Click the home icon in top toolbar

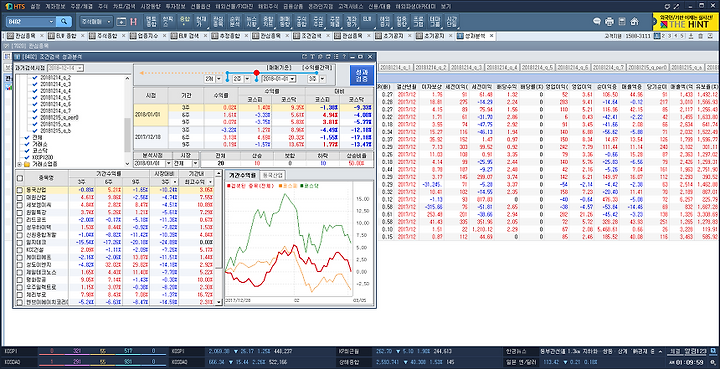point(635,22)
